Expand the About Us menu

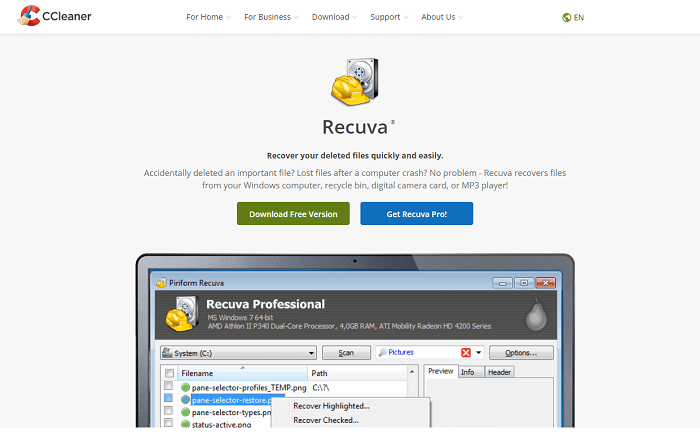click(442, 17)
